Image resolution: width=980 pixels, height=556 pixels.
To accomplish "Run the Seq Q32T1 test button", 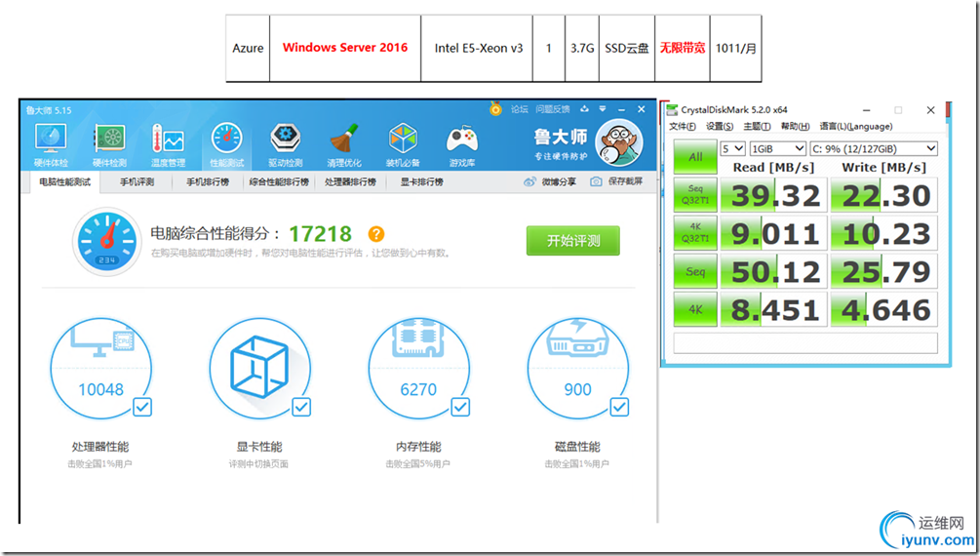I will (695, 195).
